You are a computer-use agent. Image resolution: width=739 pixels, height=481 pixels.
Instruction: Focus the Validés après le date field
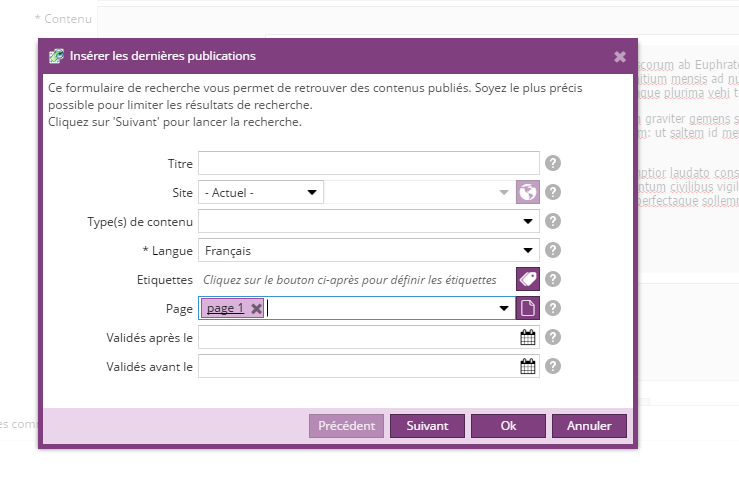pos(358,338)
